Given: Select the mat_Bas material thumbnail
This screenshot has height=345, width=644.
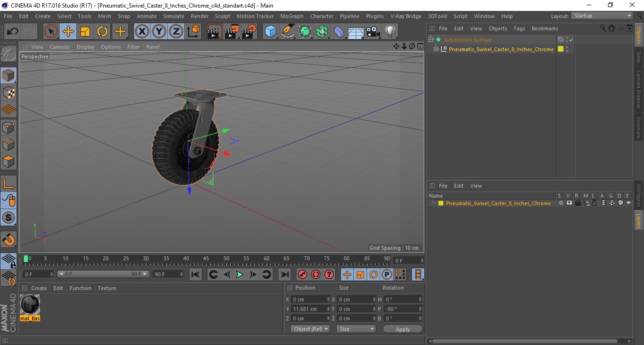Looking at the screenshot, I should 30,308.
